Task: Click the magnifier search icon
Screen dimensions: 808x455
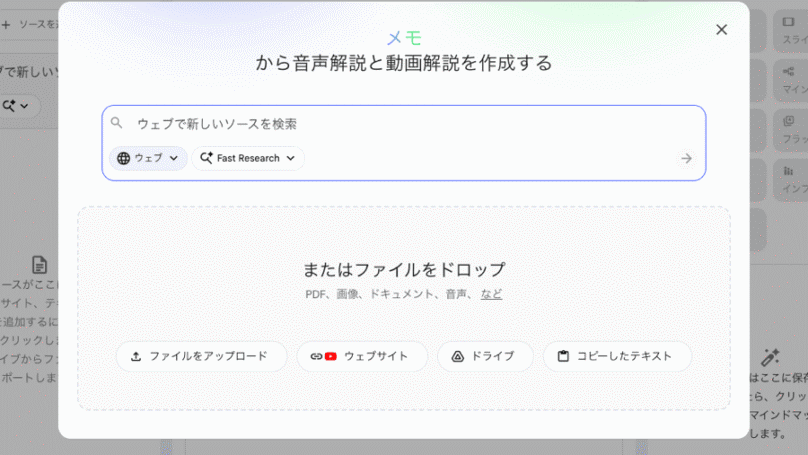Action: pyautogui.click(x=117, y=123)
